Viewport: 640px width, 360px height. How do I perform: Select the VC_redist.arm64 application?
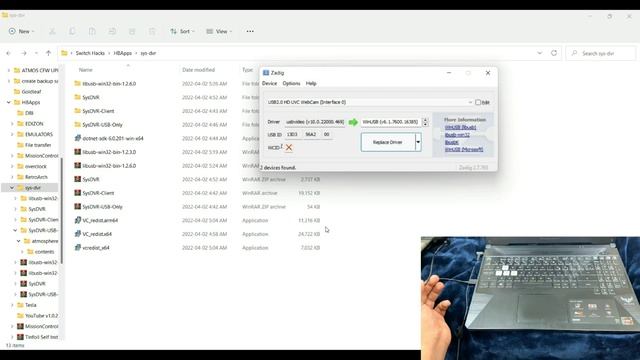100,220
